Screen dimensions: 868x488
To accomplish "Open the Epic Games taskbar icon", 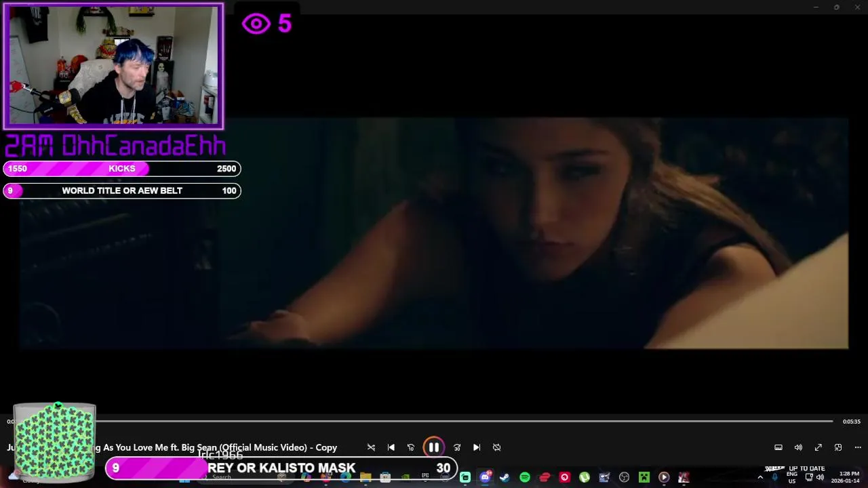I will pos(425,477).
